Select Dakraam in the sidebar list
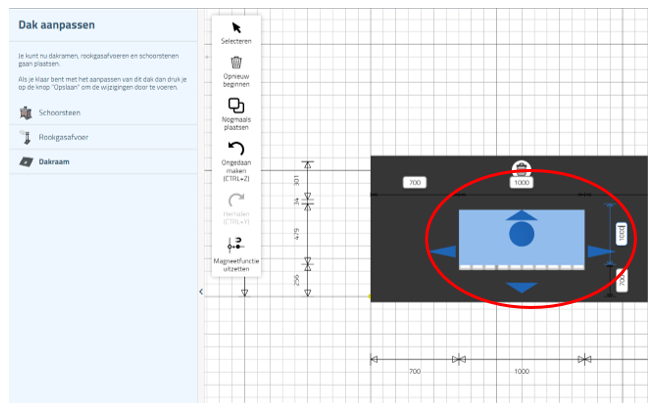The height and width of the screenshot is (410, 654). pos(54,161)
